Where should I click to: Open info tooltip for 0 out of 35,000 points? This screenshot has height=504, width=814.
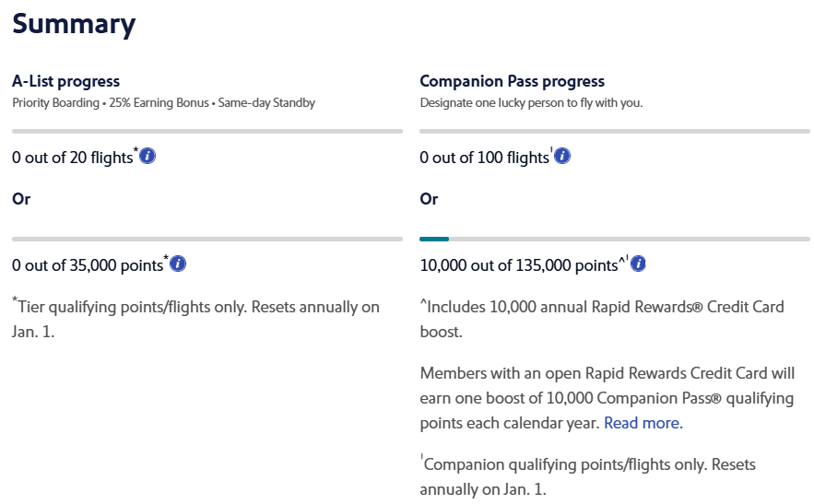[x=179, y=264]
